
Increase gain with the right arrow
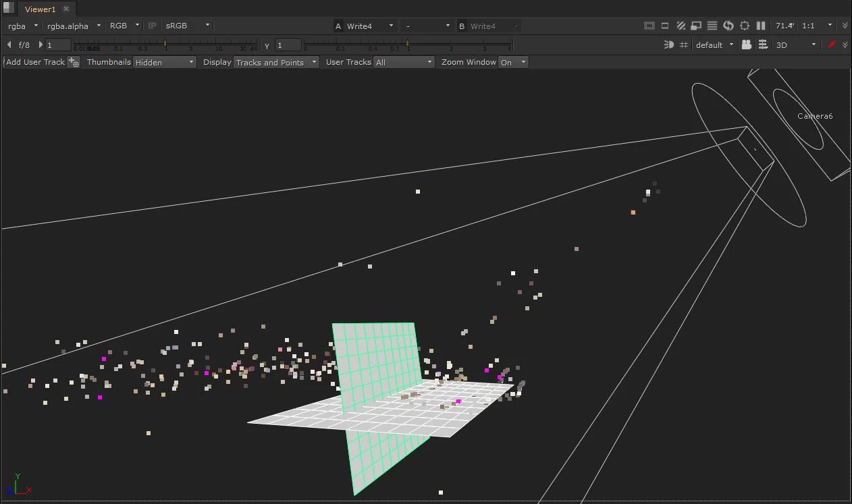tap(41, 45)
